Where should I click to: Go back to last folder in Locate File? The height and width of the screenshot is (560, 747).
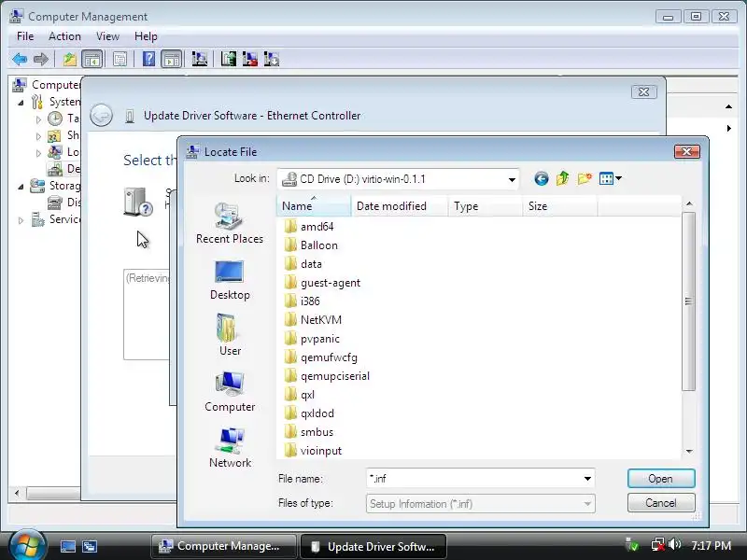pyautogui.click(x=542, y=178)
